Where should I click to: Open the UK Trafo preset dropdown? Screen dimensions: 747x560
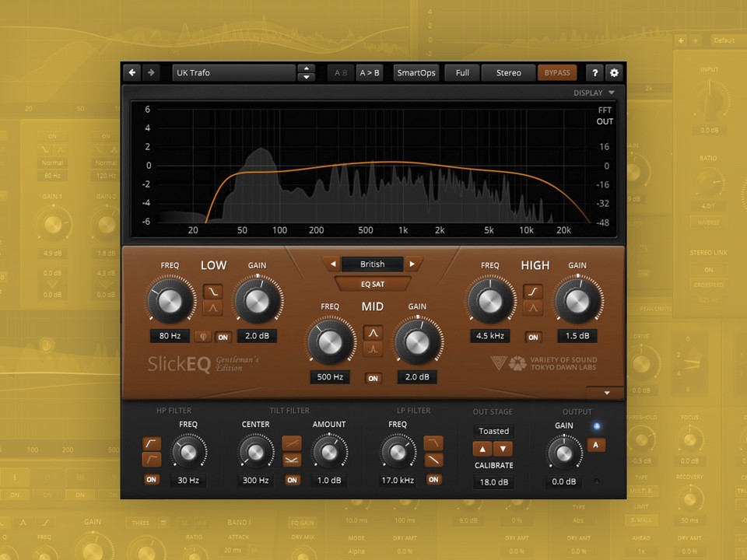tap(234, 73)
